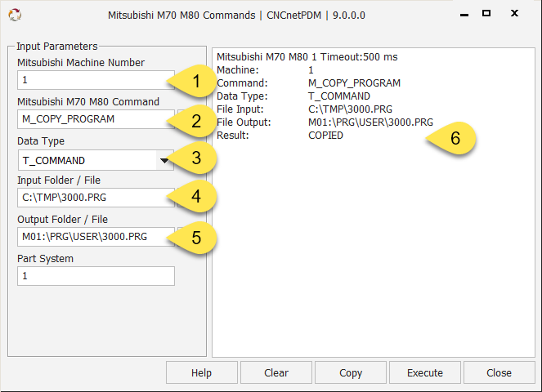Image resolution: width=542 pixels, height=392 pixels.
Task: Click the 'Result:' COPIED output line
Action: (280, 136)
